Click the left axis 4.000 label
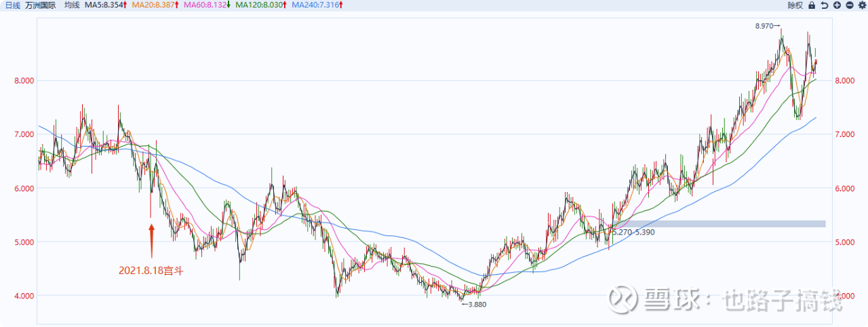This screenshot has height=327, width=868. click(24, 296)
